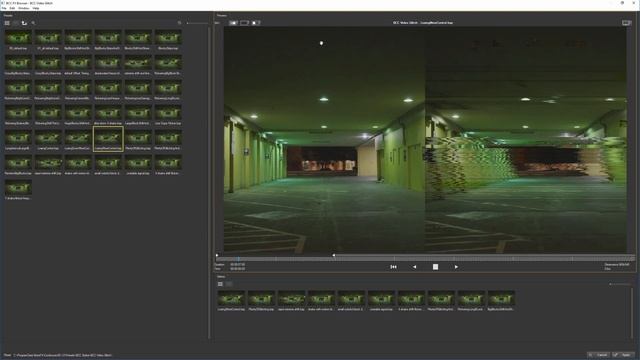Image resolution: width=640 pixels, height=360 pixels.
Task: Click the magnifier icon beside presets size slider
Action: (x=180, y=23)
